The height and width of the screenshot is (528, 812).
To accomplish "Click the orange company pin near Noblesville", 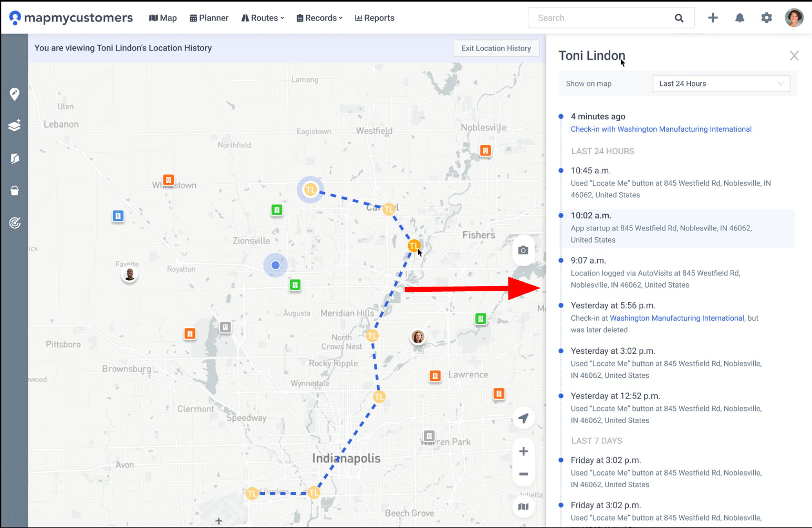I will (x=485, y=151).
